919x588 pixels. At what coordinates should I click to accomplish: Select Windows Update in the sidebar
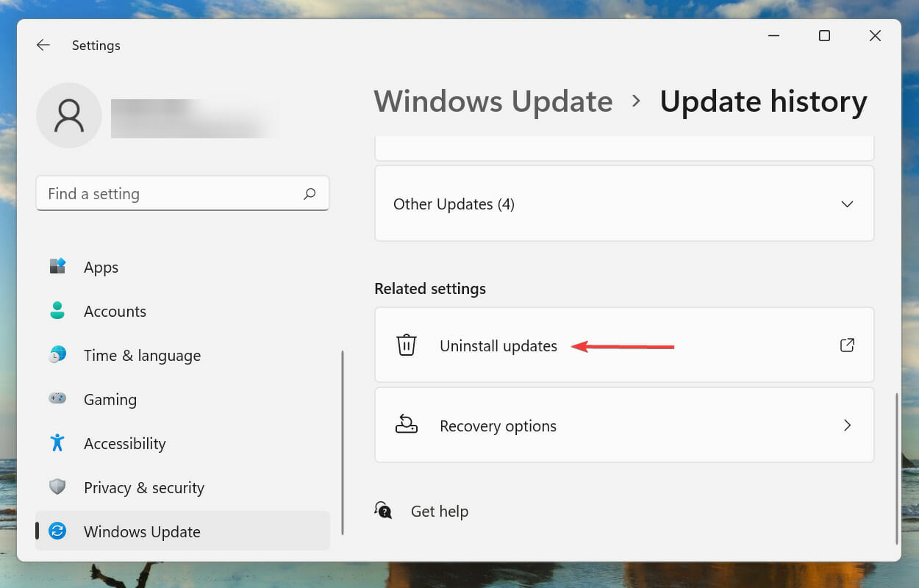(x=182, y=531)
